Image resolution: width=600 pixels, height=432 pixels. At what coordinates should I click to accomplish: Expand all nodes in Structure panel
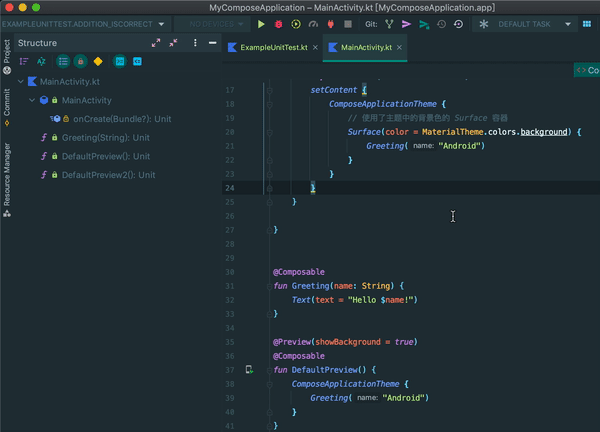click(x=156, y=43)
